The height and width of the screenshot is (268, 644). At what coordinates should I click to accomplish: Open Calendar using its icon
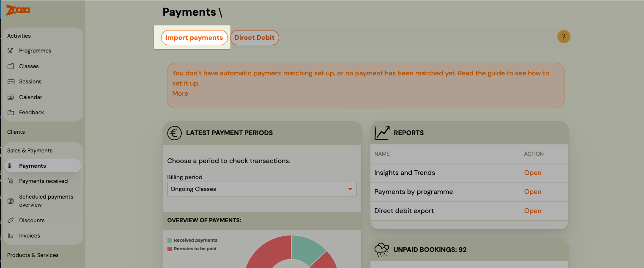[x=10, y=97]
